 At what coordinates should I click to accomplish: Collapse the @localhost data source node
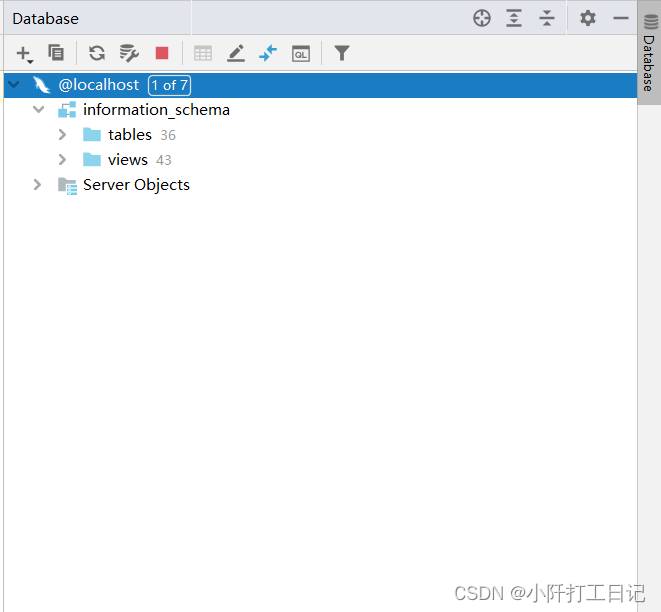(x=14, y=85)
